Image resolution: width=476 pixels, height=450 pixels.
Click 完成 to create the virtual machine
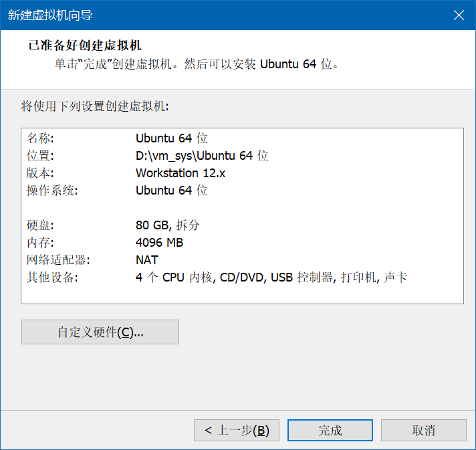pyautogui.click(x=330, y=430)
